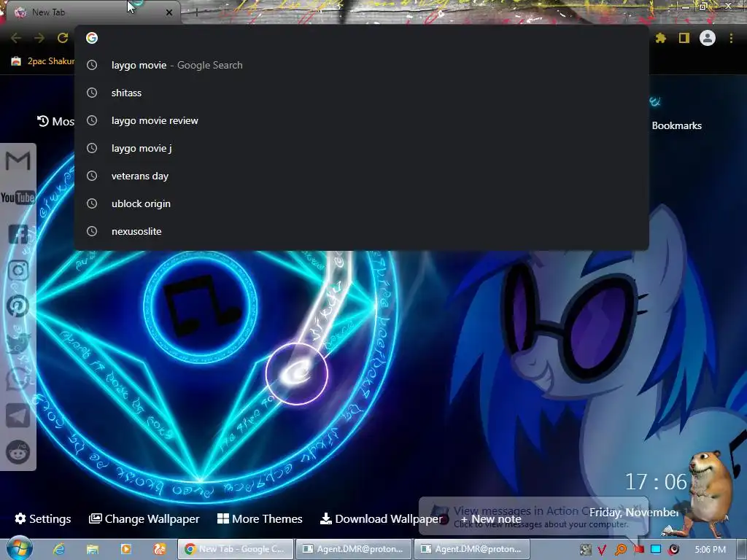Click the red Action Center flag tray icon

pos(639,550)
